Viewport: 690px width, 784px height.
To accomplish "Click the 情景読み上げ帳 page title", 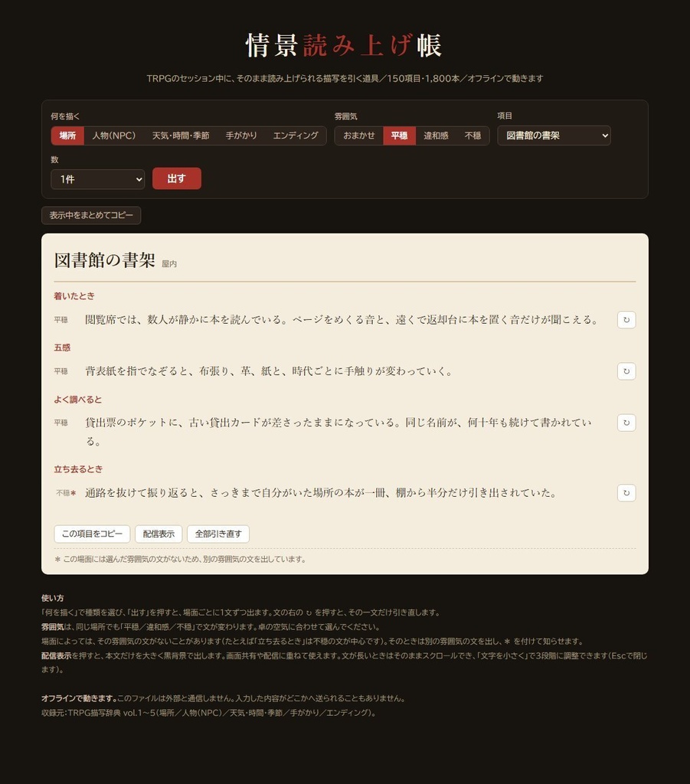I will click(345, 45).
